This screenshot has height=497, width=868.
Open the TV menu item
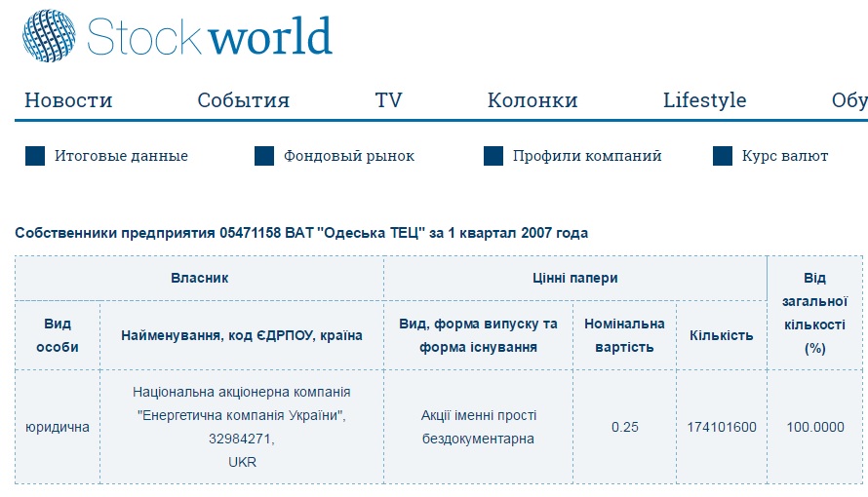click(x=388, y=100)
